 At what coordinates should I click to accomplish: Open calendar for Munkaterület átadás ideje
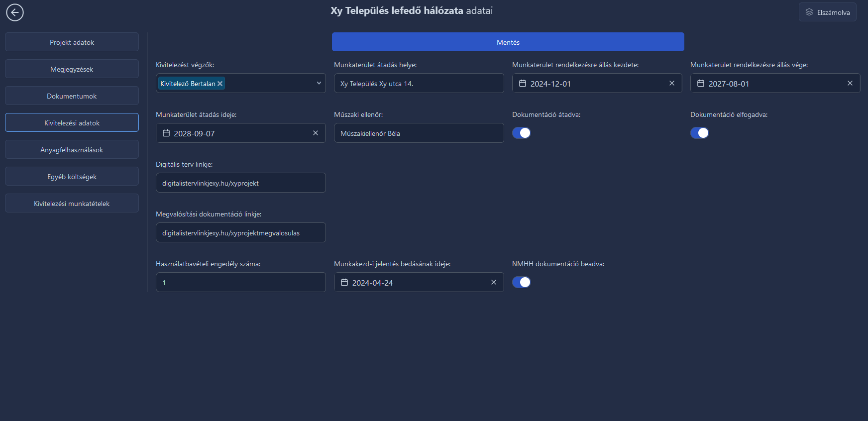[x=166, y=133]
